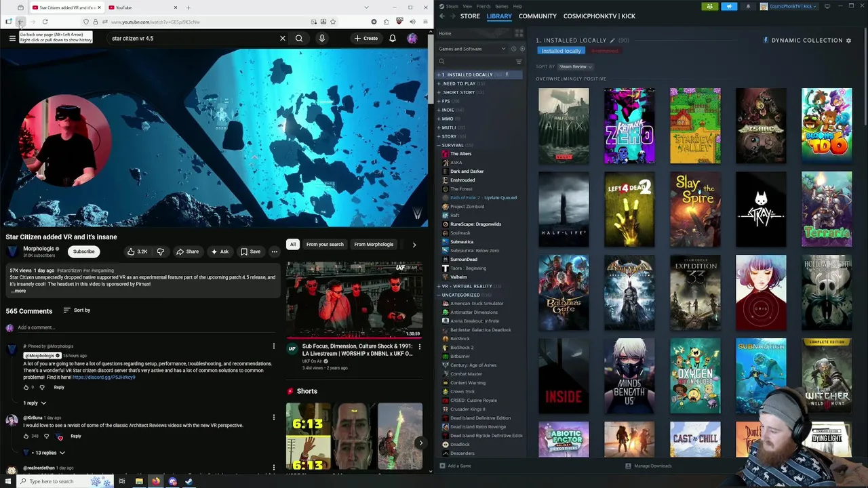Open the YouTube hamburger guide menu
Image resolution: width=868 pixels, height=488 pixels.
tap(12, 39)
